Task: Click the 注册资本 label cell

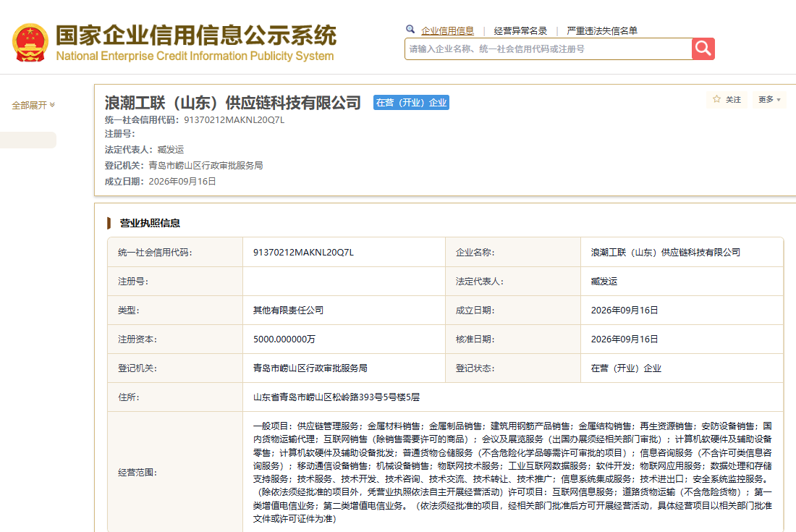Action: (175, 339)
